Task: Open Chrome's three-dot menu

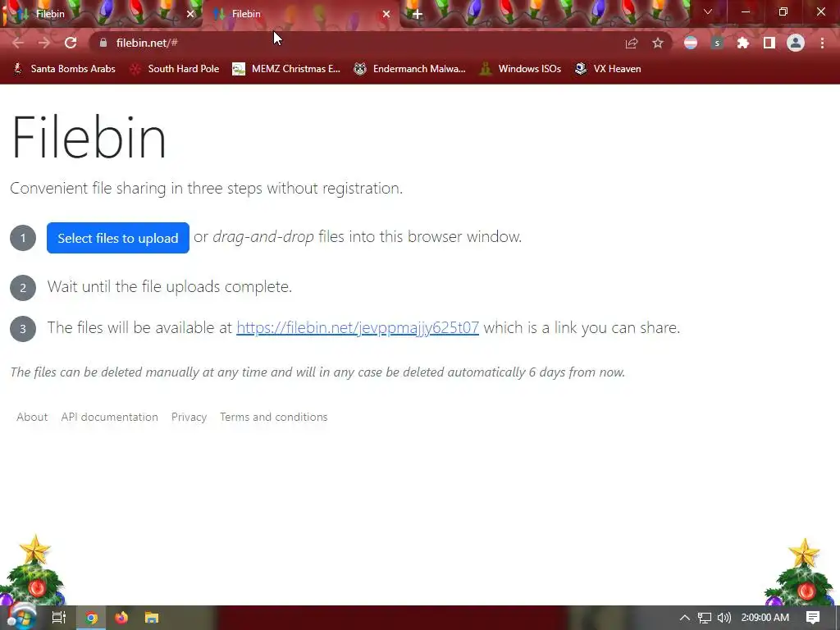Action: pyautogui.click(x=822, y=43)
